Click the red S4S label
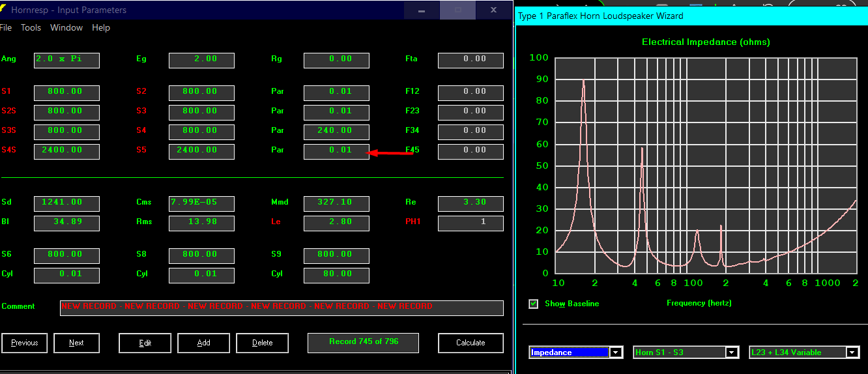Image resolution: width=868 pixels, height=374 pixels. pos(8,150)
